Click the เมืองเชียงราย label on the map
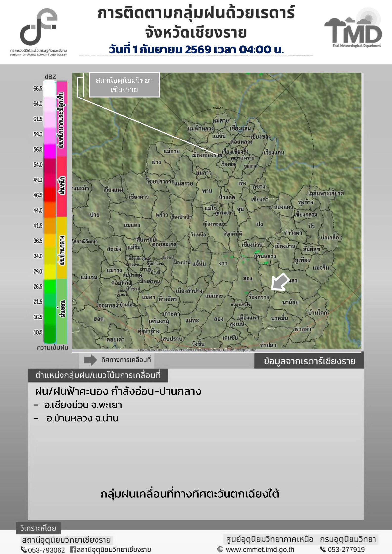 click(x=206, y=155)
